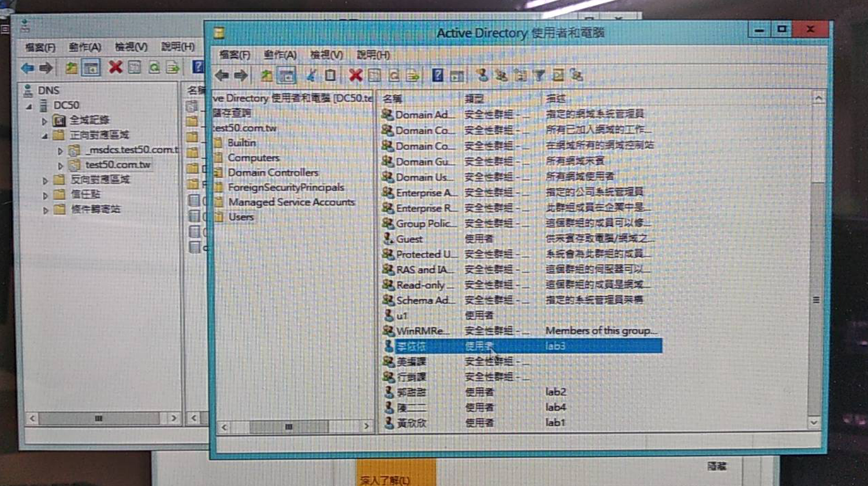Image resolution: width=868 pixels, height=486 pixels.
Task: Open 動作(A) menu in Active Directory window
Action: click(280, 55)
